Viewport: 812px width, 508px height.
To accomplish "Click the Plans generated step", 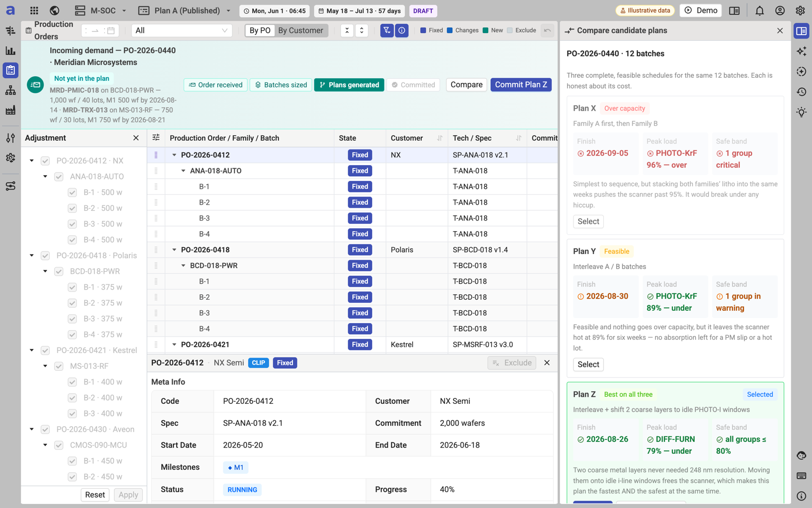I will (x=349, y=85).
